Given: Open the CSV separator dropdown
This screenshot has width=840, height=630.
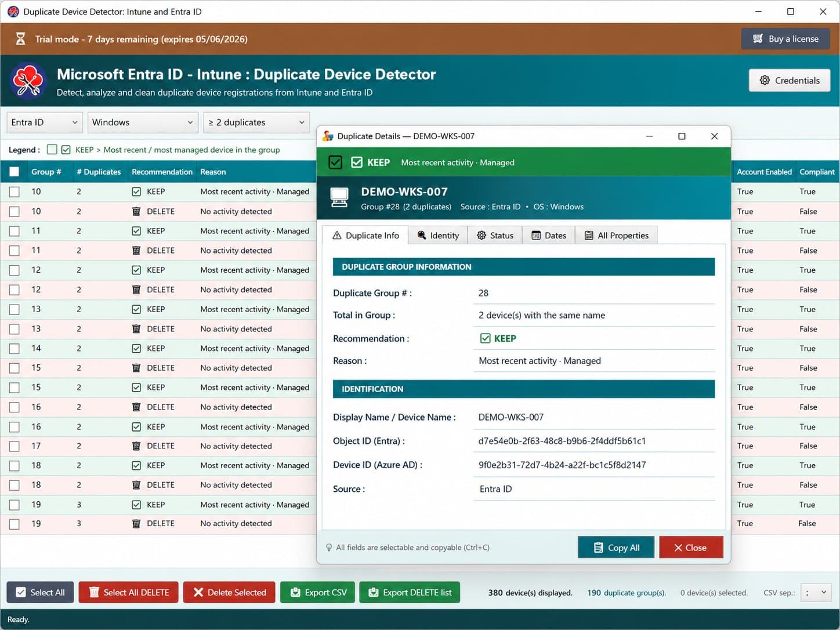Looking at the screenshot, I should point(816,592).
